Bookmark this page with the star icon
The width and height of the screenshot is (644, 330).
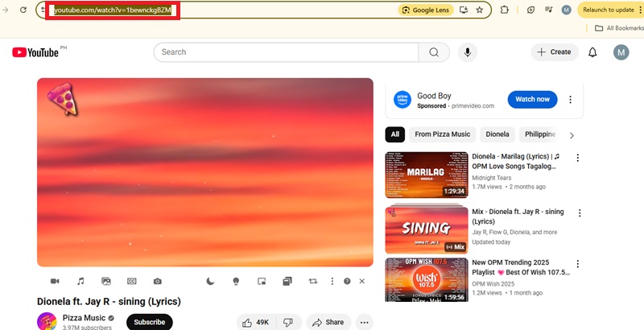point(479,10)
